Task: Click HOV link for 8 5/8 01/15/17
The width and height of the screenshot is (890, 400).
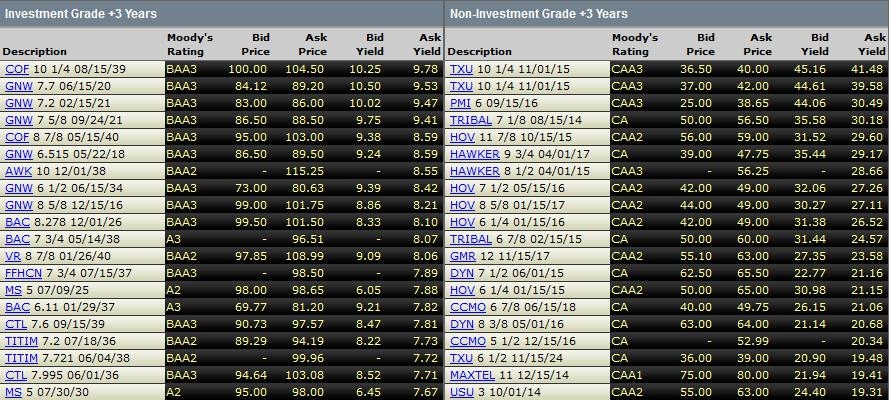Action: click(462, 205)
